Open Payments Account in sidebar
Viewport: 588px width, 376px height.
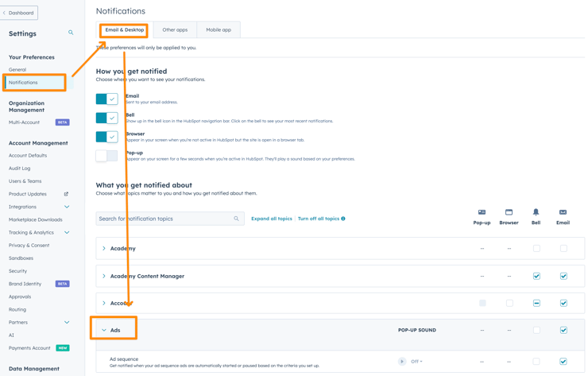pos(29,348)
